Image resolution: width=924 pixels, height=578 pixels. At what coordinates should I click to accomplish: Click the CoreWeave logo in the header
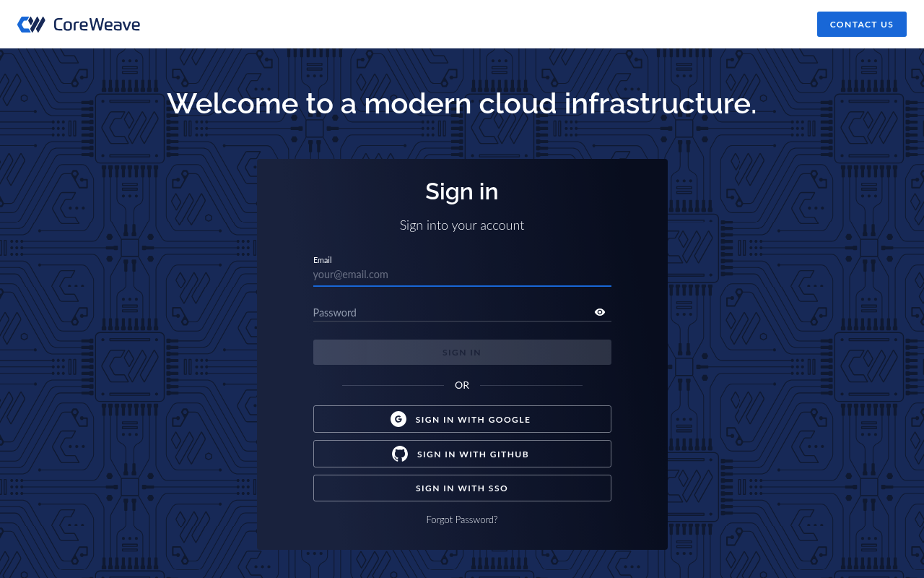tap(79, 25)
